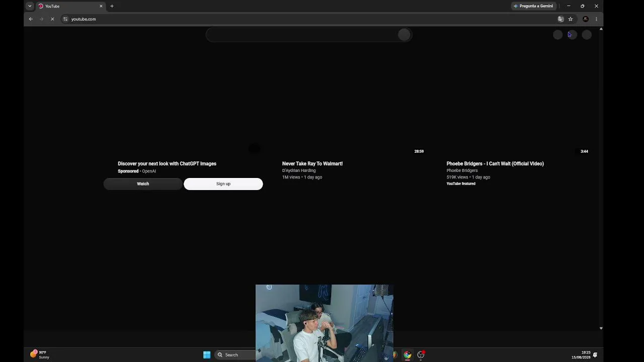Open the weather widget showing 90°F Sunny
Viewport: 644px width, 362px height.
click(x=40, y=354)
